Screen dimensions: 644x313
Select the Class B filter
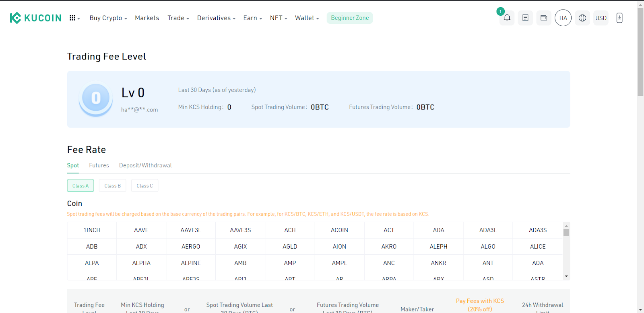pos(113,185)
